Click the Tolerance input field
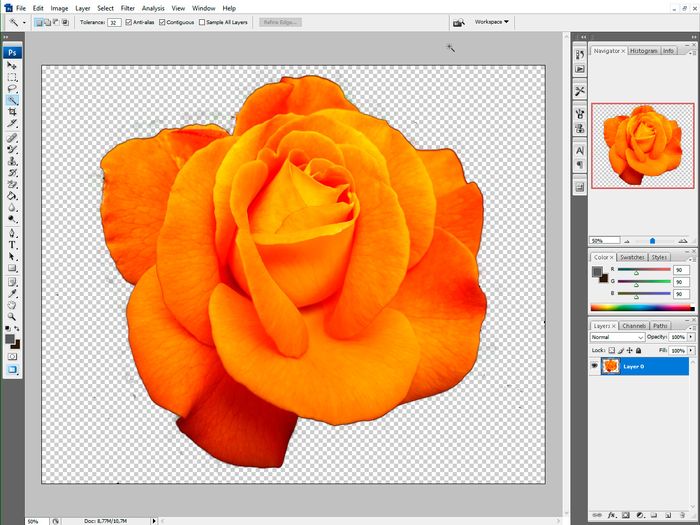This screenshot has height=525, width=700. (113, 21)
